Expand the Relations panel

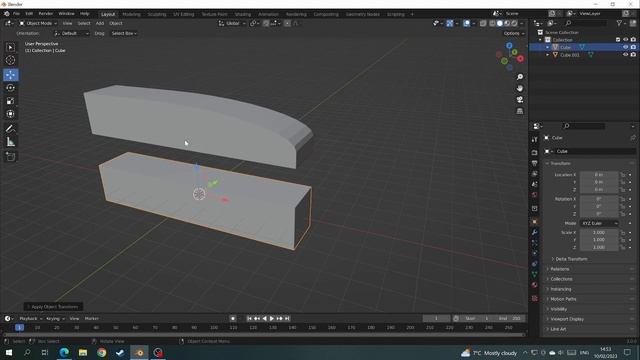point(560,269)
